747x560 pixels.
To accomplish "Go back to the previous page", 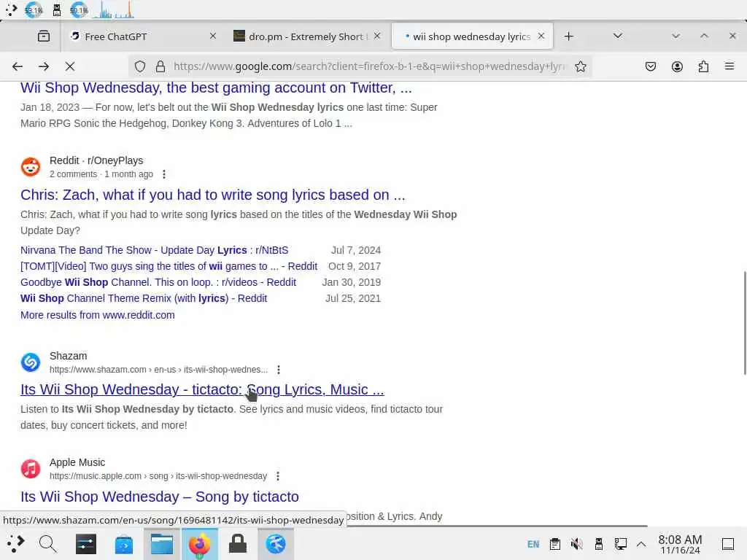I will tap(18, 66).
